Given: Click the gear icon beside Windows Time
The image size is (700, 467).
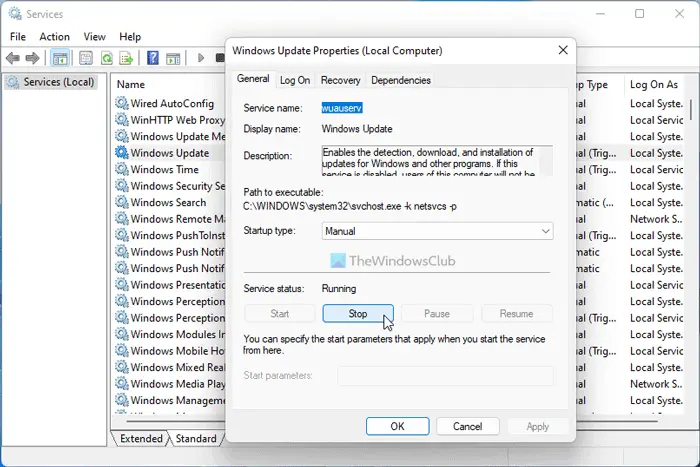Looking at the screenshot, I should (122, 169).
